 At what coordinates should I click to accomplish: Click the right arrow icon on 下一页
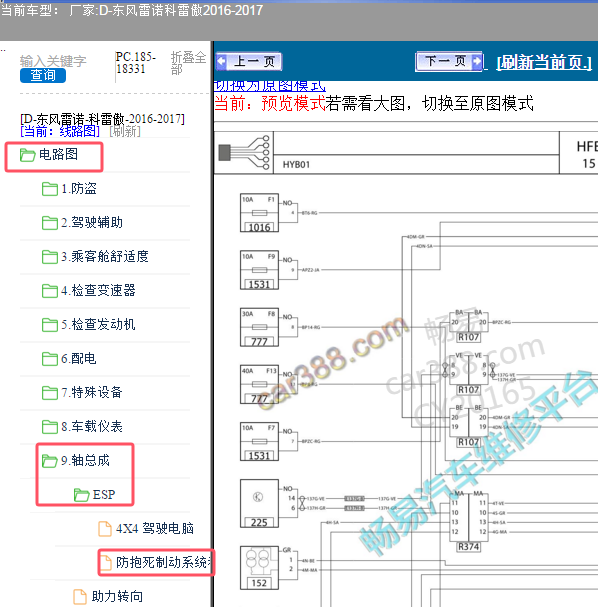click(x=477, y=61)
